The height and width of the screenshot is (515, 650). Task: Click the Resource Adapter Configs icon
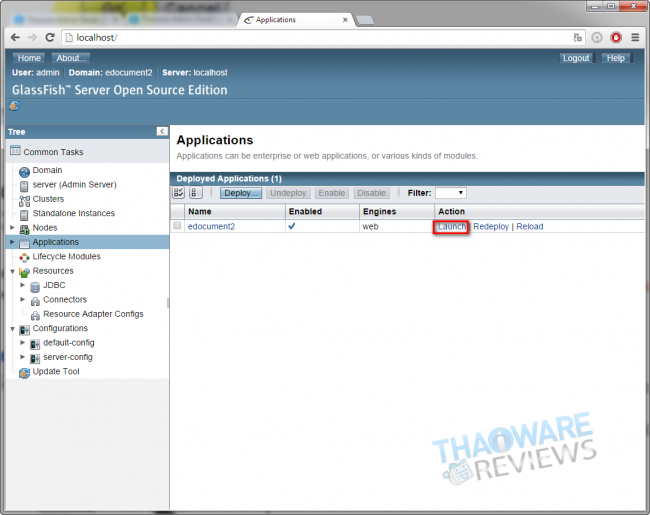(35, 316)
